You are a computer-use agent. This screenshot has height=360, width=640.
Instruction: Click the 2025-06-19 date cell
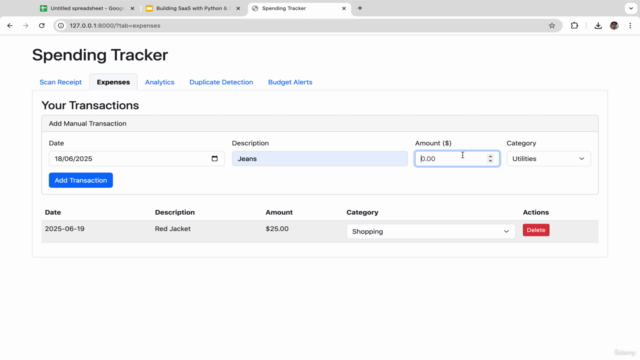pyautogui.click(x=64, y=229)
